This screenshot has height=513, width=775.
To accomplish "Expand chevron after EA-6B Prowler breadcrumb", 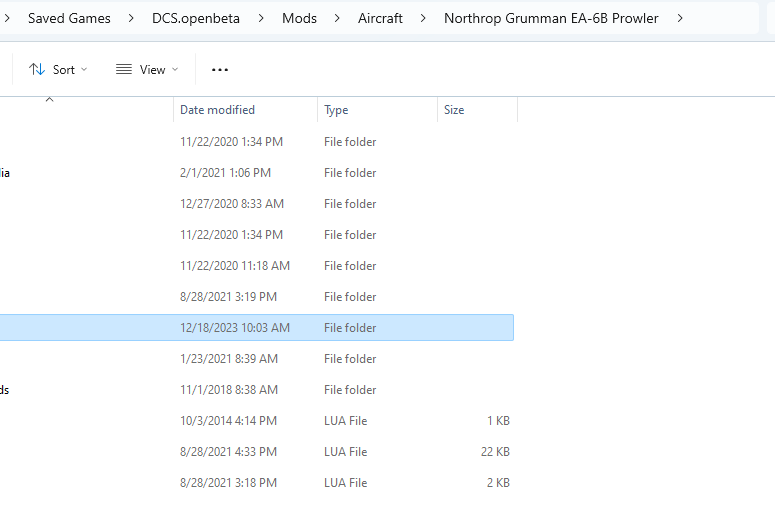I will (x=680, y=18).
